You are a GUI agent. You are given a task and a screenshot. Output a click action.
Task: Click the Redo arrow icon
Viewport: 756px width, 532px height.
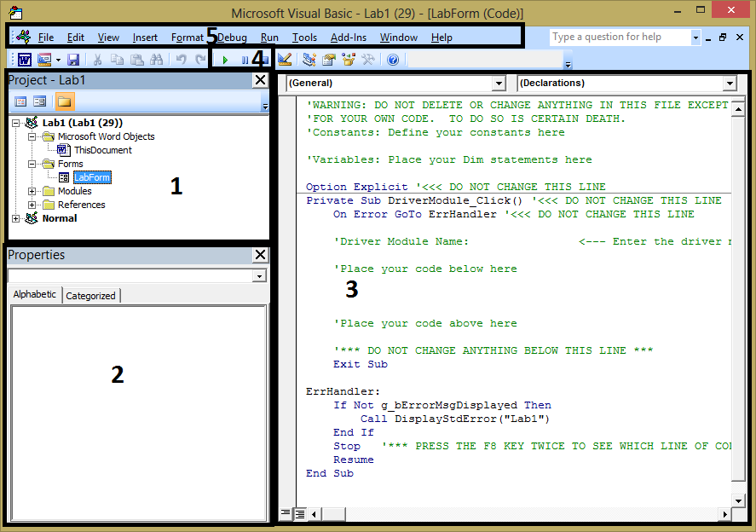click(200, 60)
